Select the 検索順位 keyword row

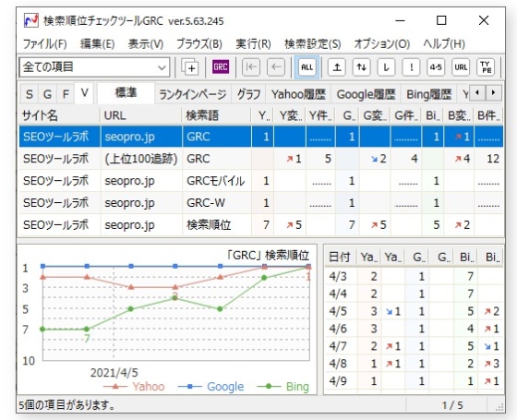[261, 225]
